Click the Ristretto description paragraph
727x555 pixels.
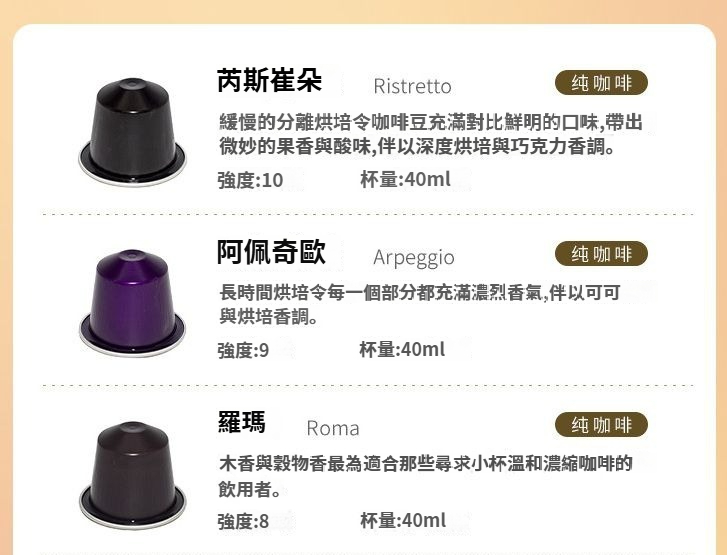point(431,134)
